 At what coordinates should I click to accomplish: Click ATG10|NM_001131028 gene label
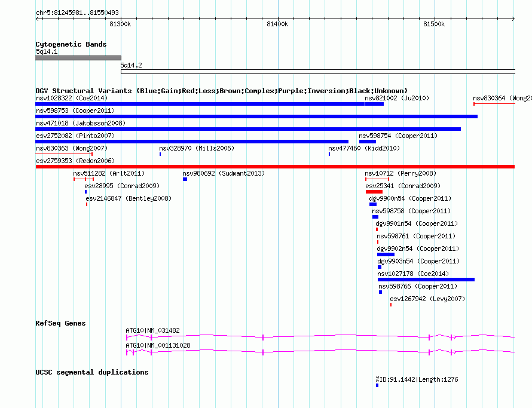[158, 345]
